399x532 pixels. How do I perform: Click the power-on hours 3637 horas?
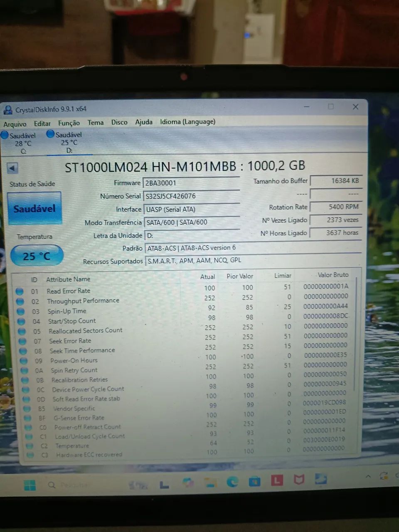click(336, 233)
